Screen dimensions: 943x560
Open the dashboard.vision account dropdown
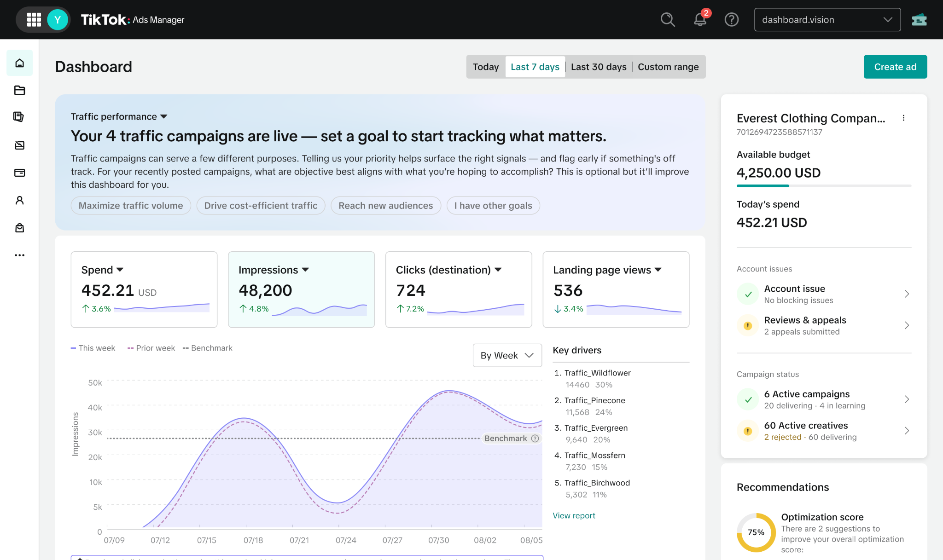827,20
